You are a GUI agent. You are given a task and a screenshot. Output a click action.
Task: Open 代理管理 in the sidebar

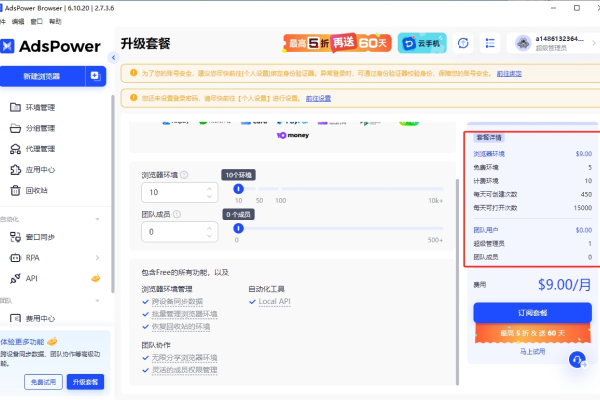point(40,149)
